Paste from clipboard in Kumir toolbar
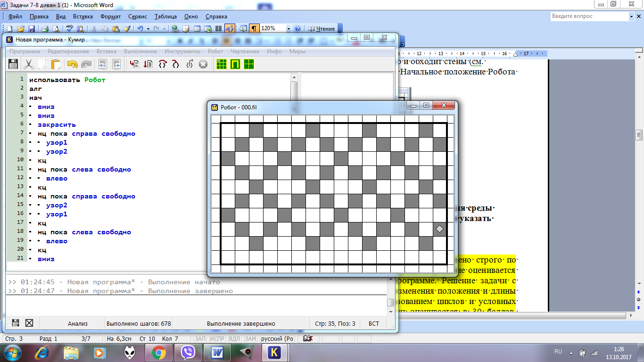644x362 pixels. pyautogui.click(x=56, y=64)
